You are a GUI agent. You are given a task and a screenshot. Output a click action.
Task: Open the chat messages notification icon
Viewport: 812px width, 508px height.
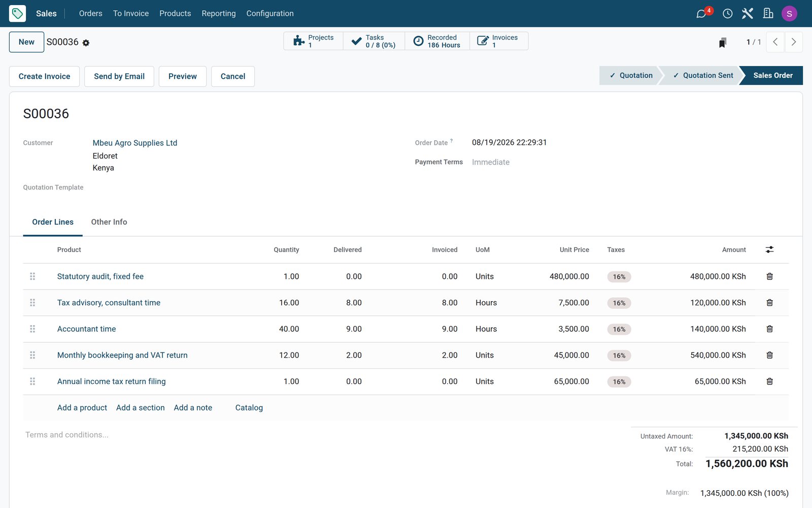[x=701, y=14]
